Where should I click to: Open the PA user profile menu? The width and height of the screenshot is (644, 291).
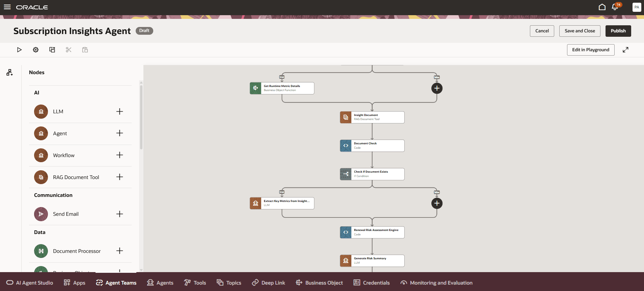click(x=637, y=7)
